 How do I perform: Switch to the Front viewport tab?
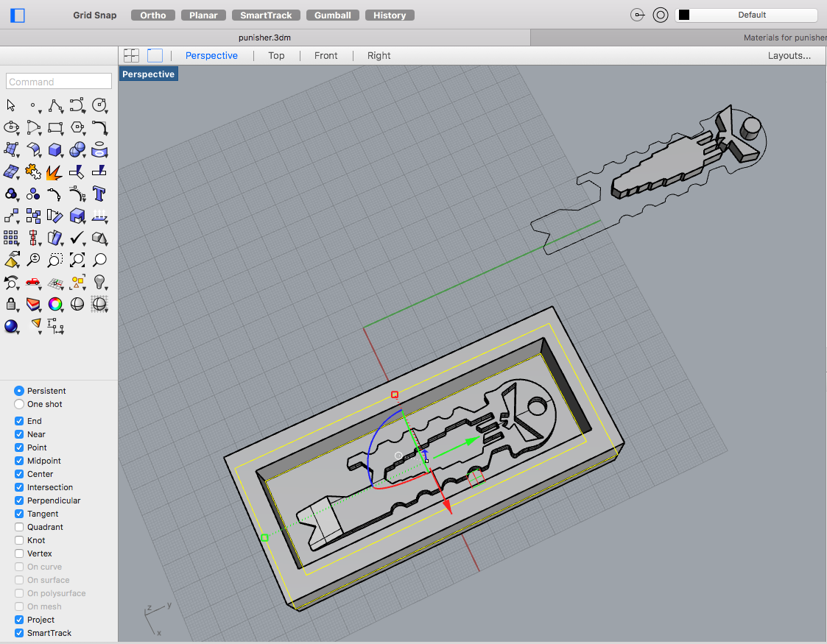326,55
